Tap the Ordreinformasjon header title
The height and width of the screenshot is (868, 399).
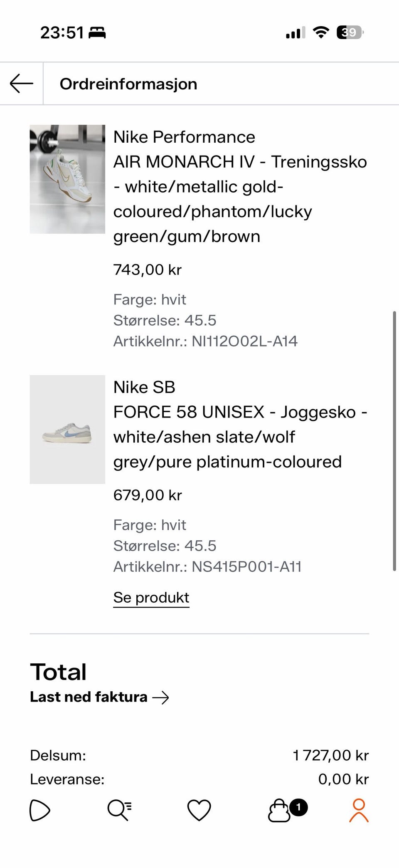[x=128, y=84]
